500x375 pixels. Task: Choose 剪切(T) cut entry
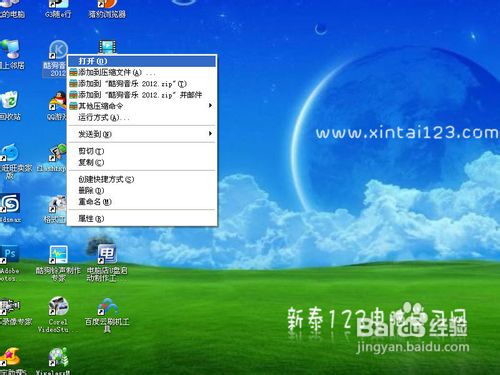[x=142, y=151]
